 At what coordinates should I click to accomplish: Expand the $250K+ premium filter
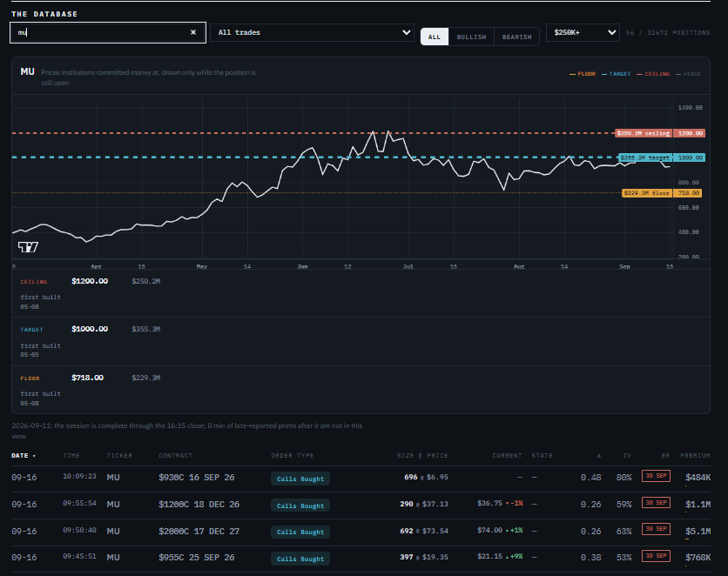tap(583, 32)
